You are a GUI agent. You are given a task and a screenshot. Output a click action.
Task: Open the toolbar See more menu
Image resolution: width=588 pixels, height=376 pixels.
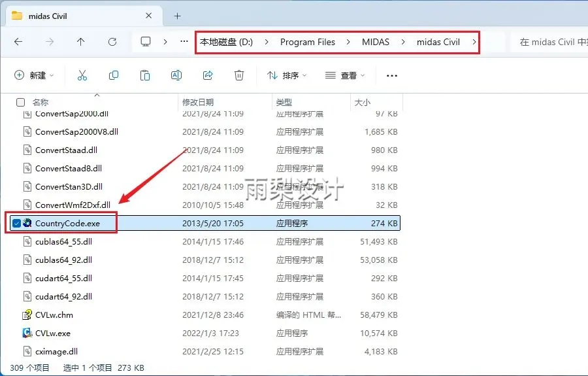pos(392,76)
